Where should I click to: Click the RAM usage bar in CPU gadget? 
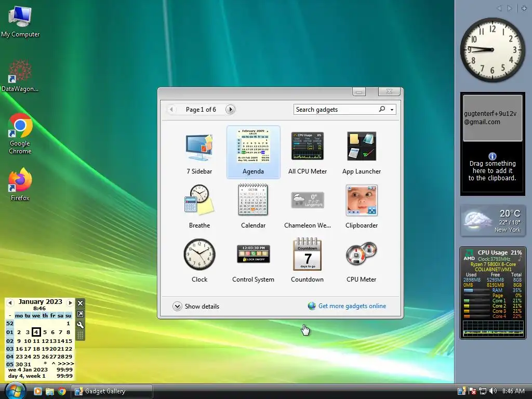coord(478,290)
